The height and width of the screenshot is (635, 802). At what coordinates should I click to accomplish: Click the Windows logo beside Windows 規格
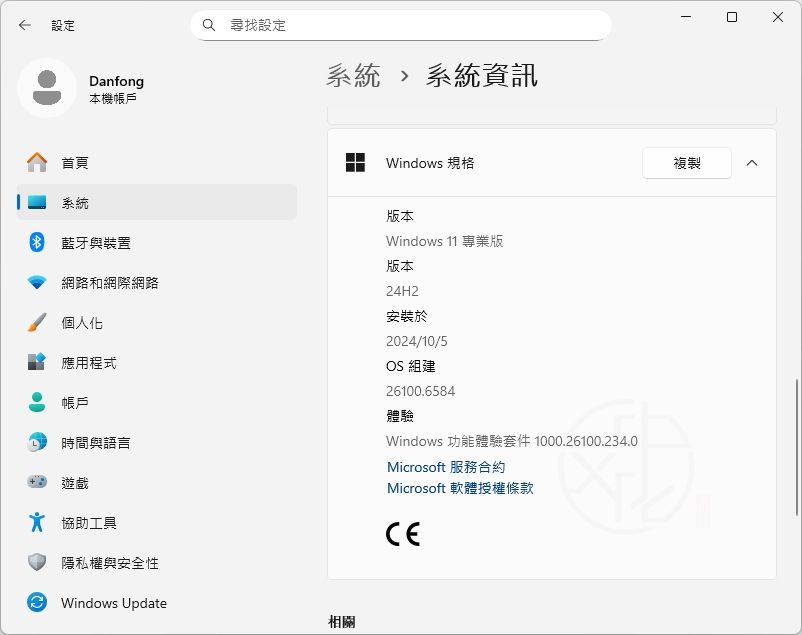point(354,162)
